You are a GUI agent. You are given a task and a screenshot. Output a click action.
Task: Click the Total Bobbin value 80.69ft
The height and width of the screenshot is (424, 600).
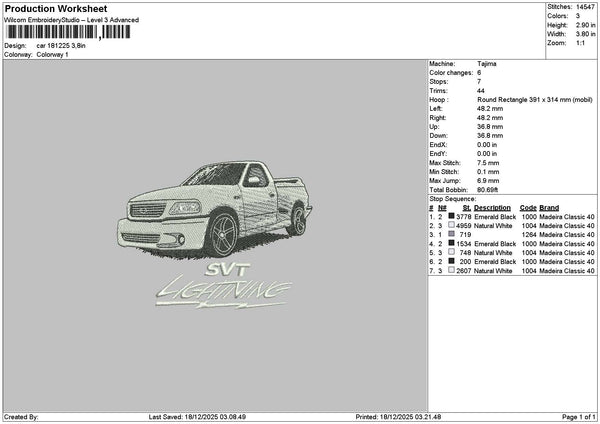click(488, 190)
